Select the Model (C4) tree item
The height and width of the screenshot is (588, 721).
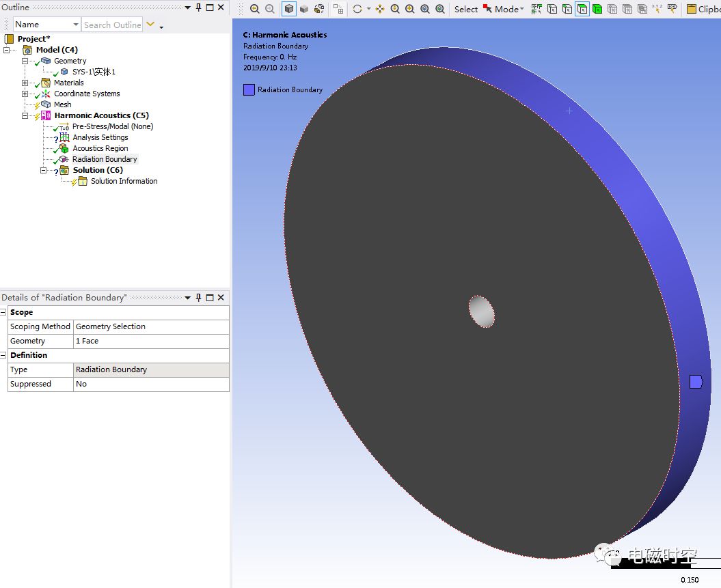coord(57,50)
